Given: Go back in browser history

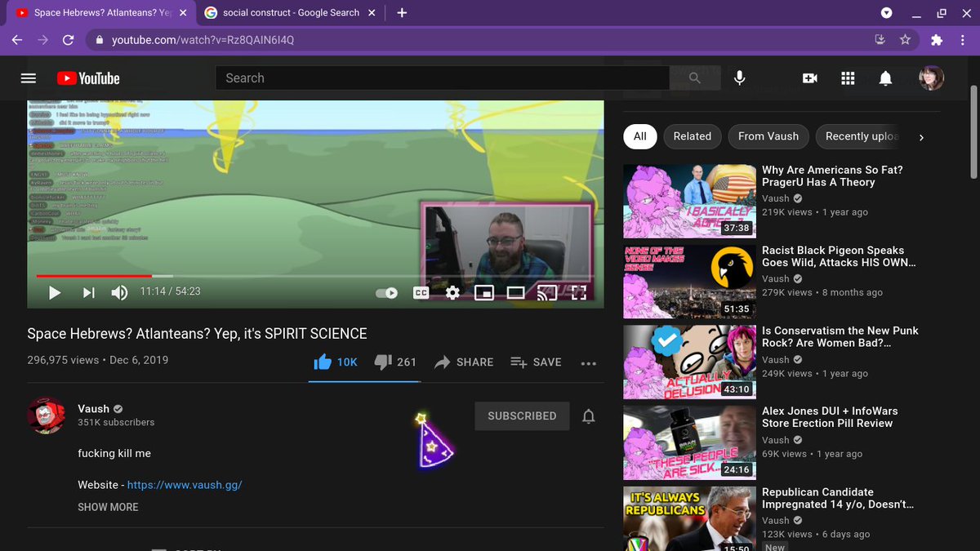Looking at the screenshot, I should coord(17,40).
